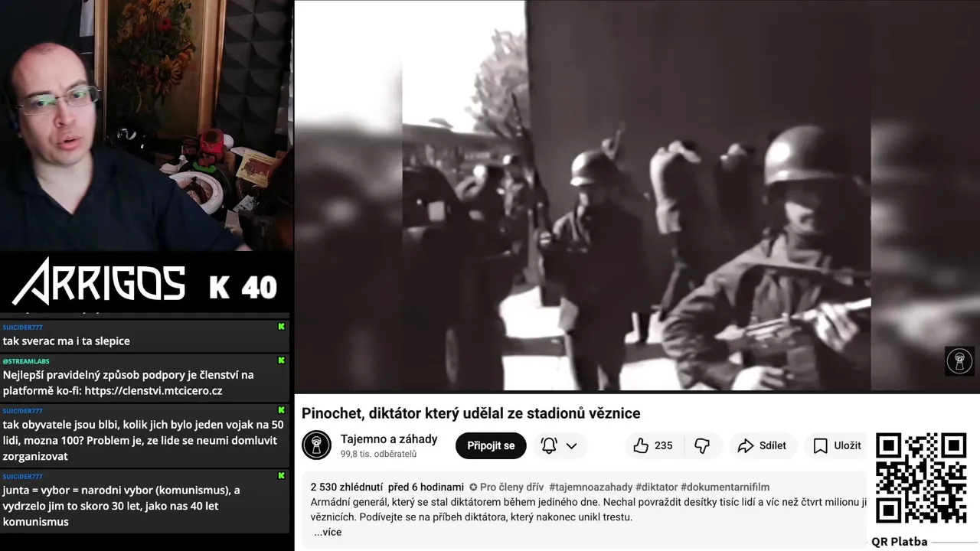Open the #dokumentarnifilm hashtag link

725,487
